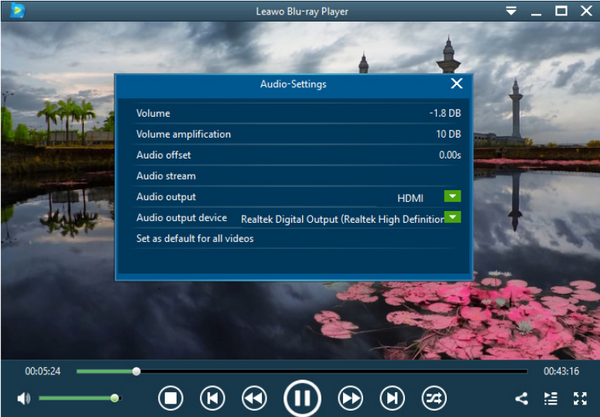Viewport: 600px width, 417px height.
Task: Open the title bar dropdown menu
Action: click(511, 11)
